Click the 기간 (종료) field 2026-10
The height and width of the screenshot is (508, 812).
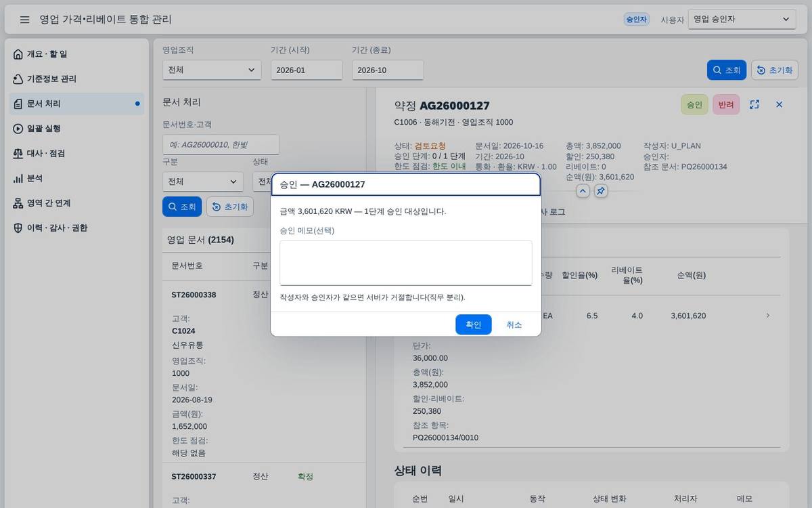click(x=388, y=70)
